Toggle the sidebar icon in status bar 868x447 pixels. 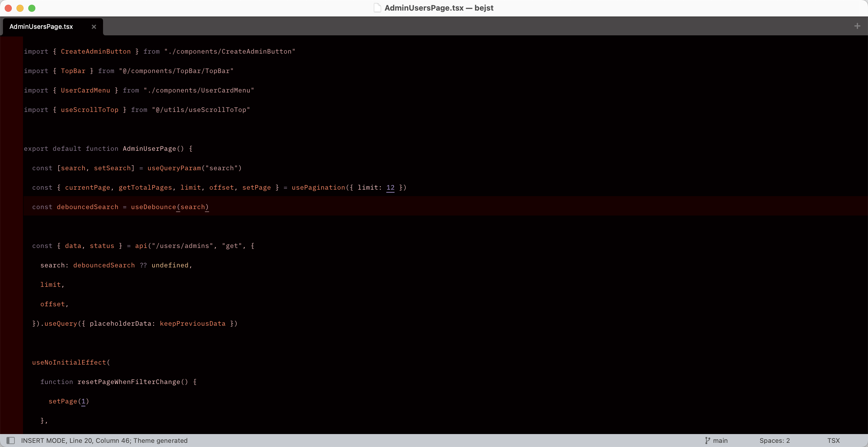point(11,440)
